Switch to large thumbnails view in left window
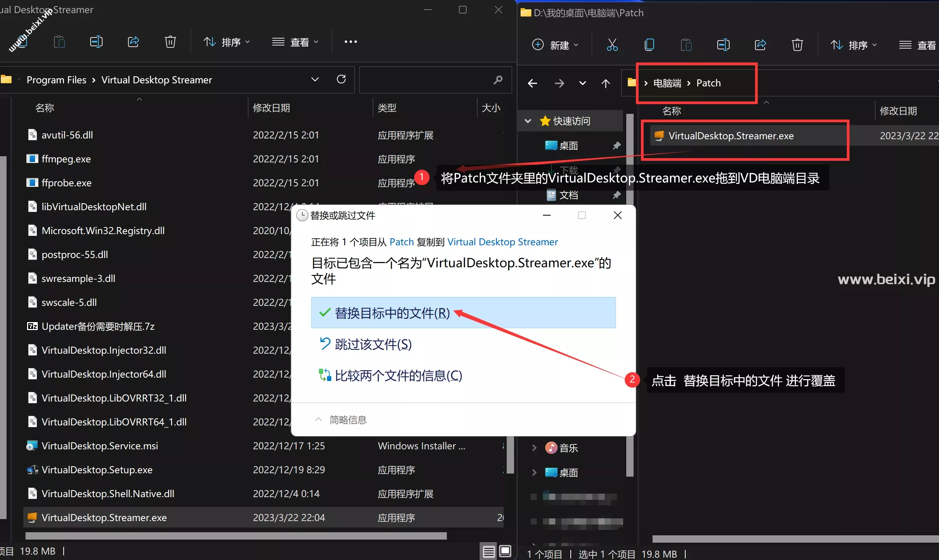The width and height of the screenshot is (939, 560). click(x=505, y=552)
